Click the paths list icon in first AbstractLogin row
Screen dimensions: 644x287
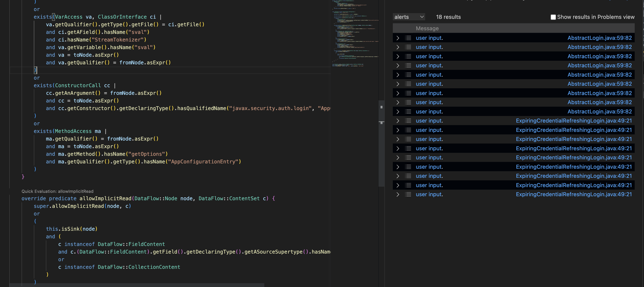tap(408, 38)
